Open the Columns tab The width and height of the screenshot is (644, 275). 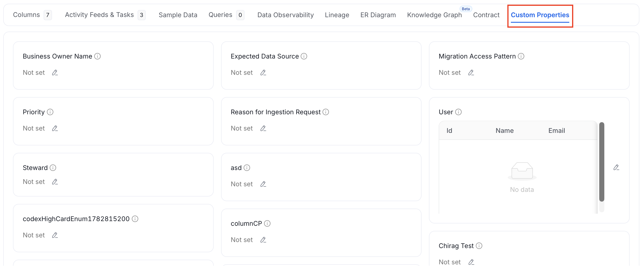(32, 15)
